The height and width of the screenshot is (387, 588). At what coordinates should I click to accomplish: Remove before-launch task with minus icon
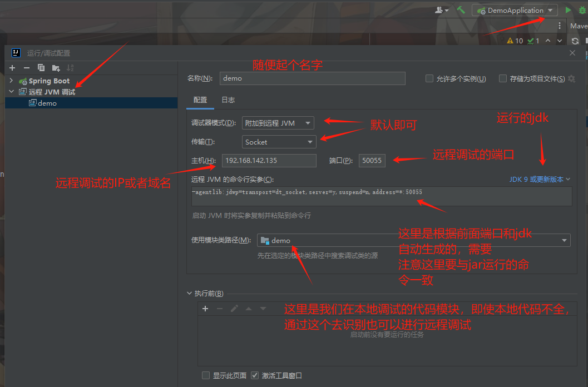[x=220, y=309]
